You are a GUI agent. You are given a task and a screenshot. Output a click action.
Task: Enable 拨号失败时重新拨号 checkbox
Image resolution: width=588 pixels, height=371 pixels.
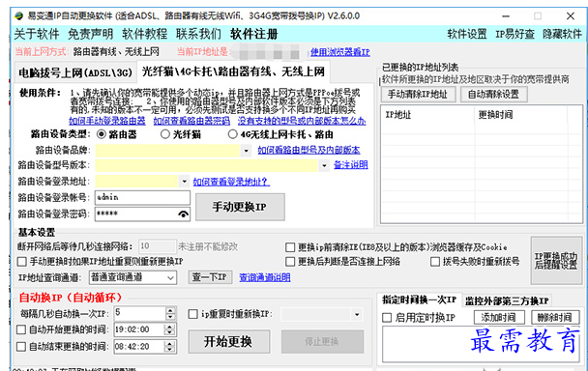coord(435,262)
